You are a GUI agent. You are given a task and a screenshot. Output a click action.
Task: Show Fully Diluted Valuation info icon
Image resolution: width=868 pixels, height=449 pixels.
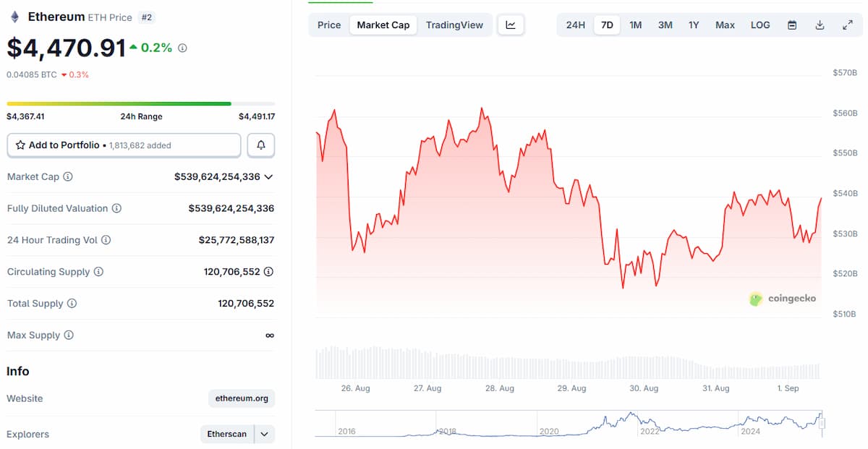pos(116,208)
